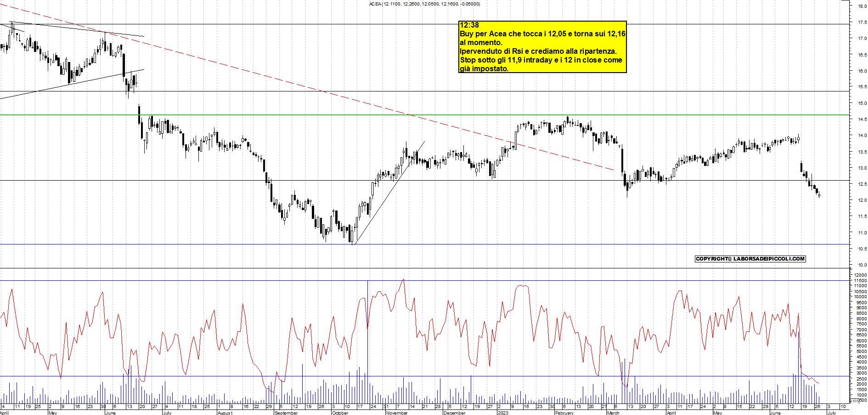Click the November month label on time axis

pos(397,413)
